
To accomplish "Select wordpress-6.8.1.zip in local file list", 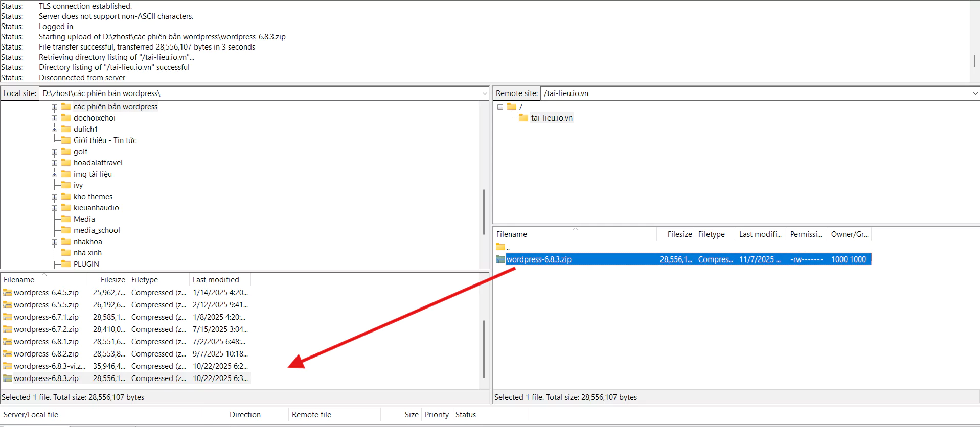I will [46, 342].
